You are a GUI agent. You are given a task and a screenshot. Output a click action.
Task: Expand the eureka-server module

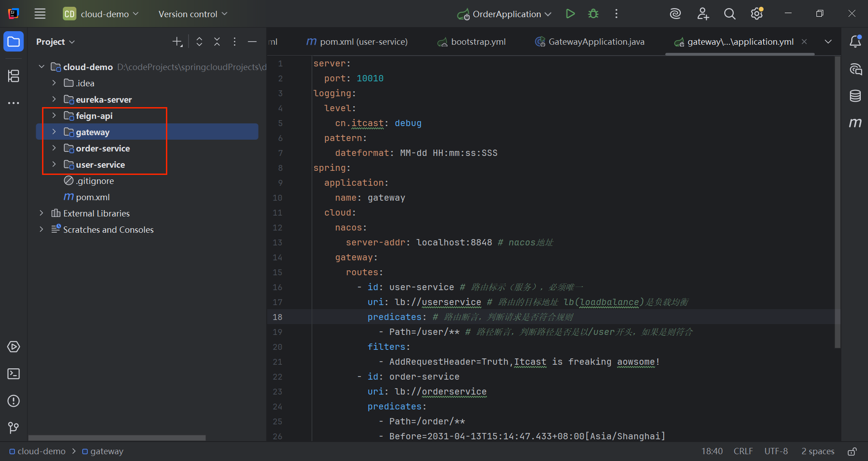pyautogui.click(x=54, y=99)
